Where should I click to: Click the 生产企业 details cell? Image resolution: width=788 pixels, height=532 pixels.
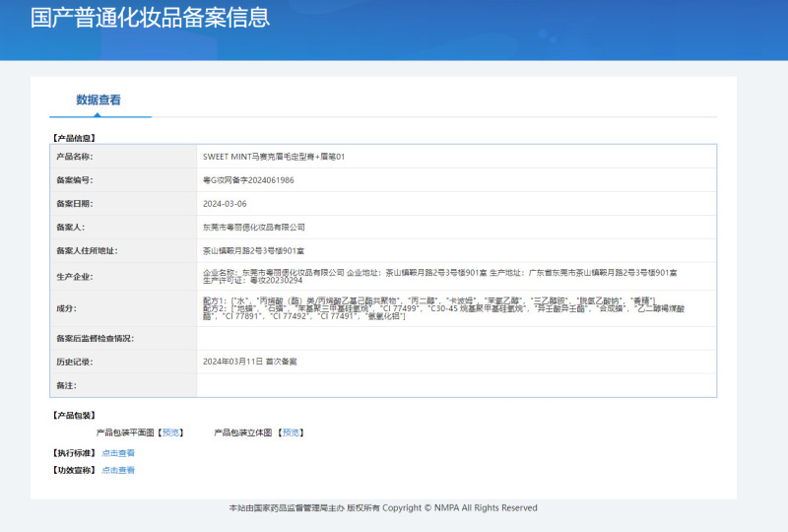click(456, 277)
